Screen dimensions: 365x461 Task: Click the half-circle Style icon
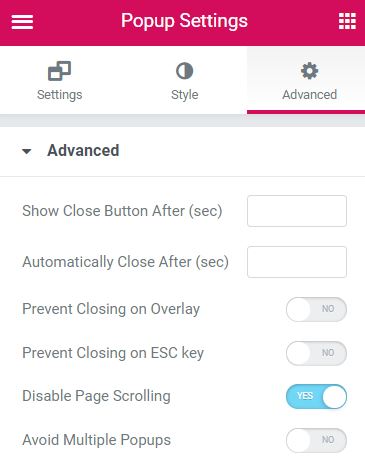click(184, 71)
